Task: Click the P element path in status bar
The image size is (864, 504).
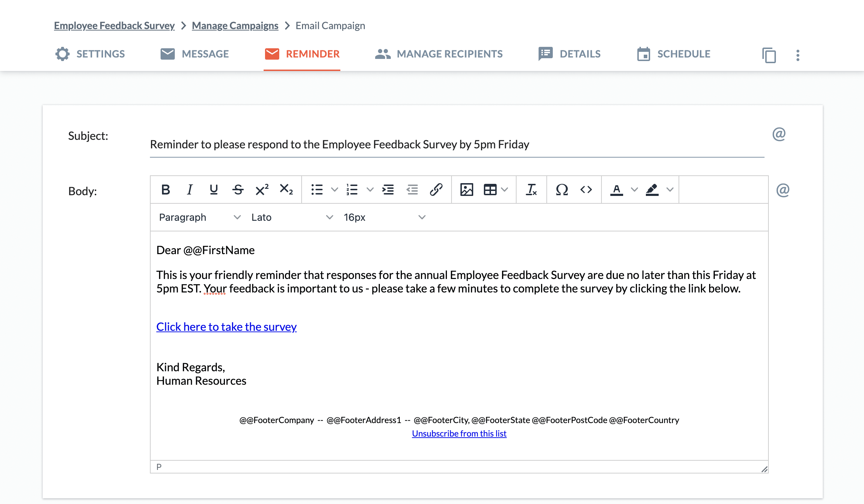Action: coord(159,467)
